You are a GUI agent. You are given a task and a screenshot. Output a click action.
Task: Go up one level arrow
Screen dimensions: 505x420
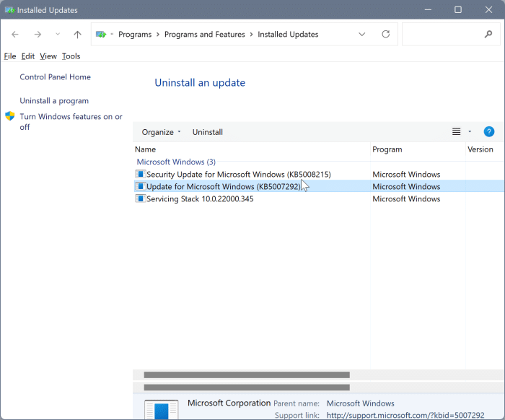[77, 34]
